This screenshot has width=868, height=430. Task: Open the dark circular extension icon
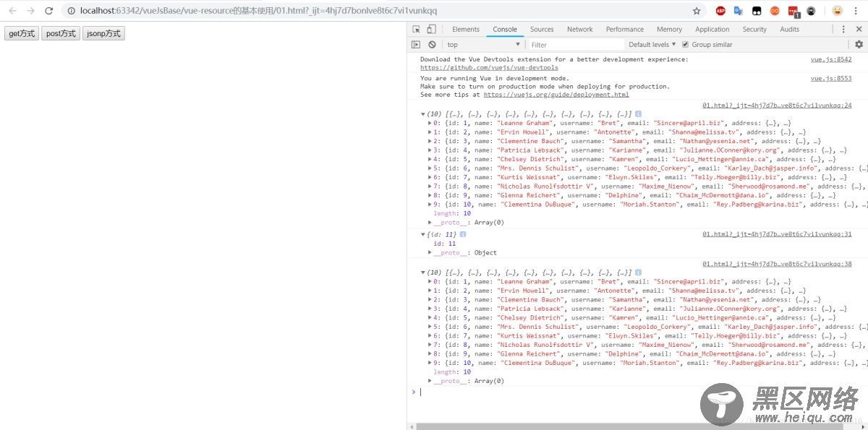(812, 11)
